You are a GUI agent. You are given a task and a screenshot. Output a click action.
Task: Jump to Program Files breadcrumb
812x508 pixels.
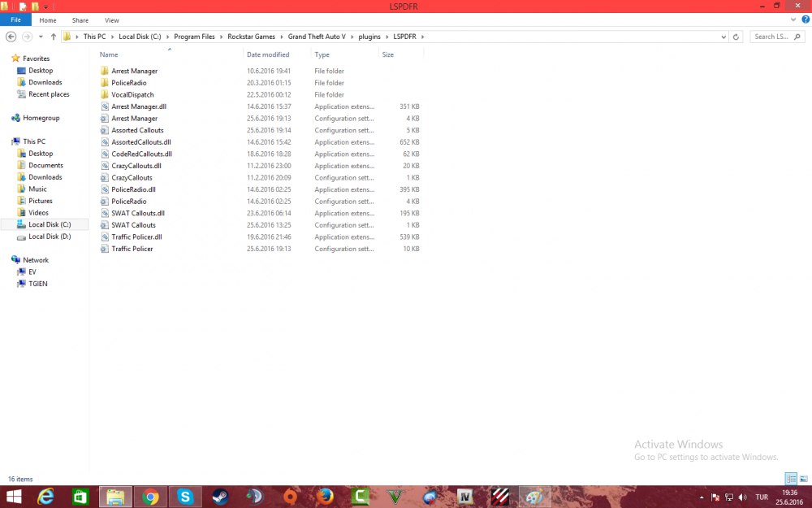tap(194, 37)
